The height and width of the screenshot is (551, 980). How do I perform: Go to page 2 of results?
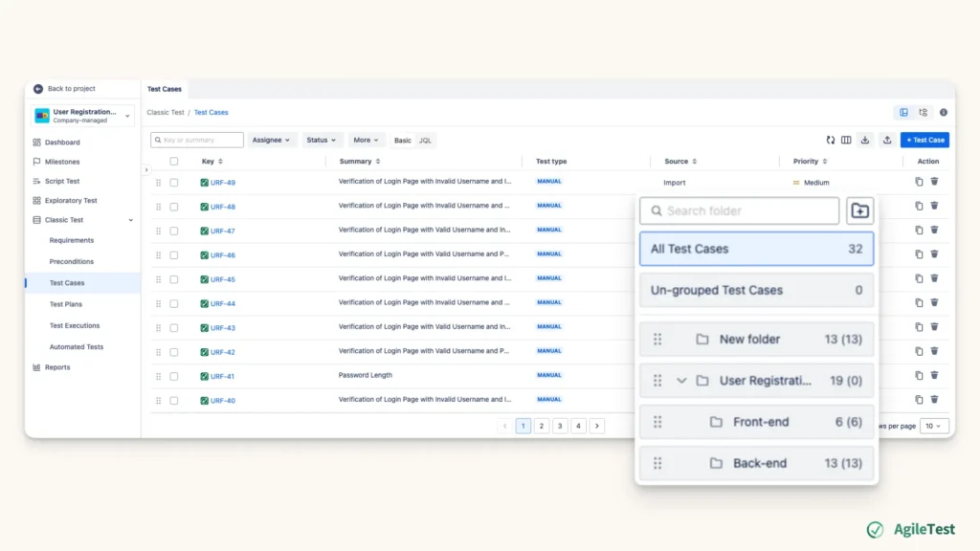542,426
